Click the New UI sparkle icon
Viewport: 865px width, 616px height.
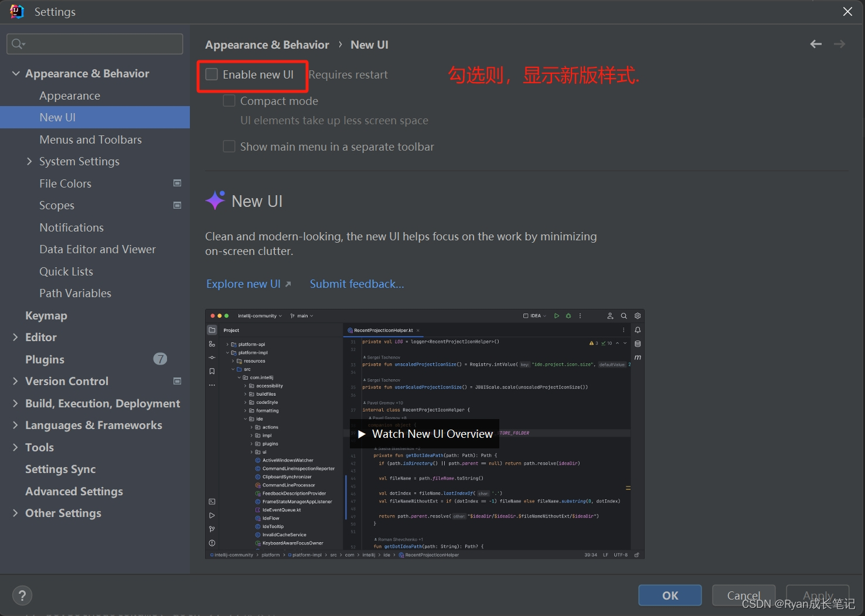(x=215, y=200)
